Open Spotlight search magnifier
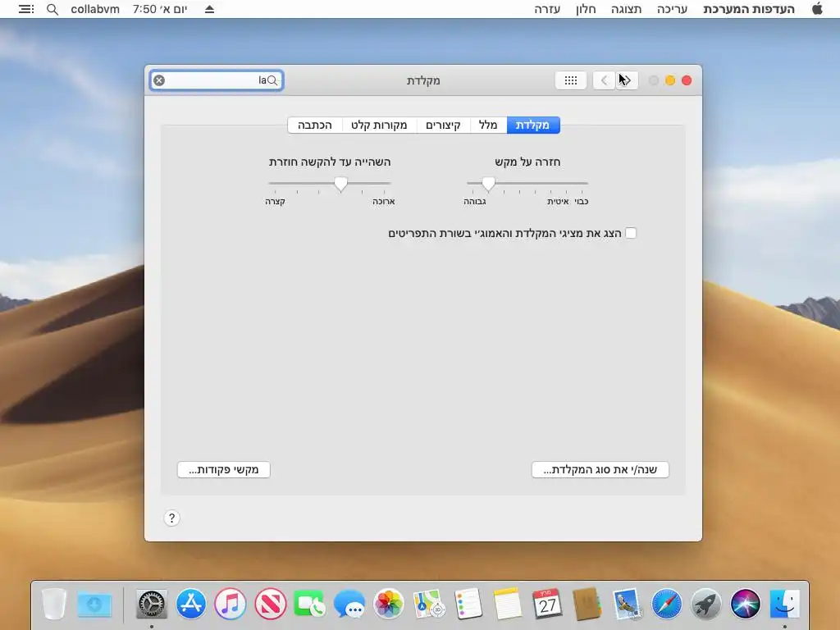Screen dimensions: 840x630 coord(52,9)
